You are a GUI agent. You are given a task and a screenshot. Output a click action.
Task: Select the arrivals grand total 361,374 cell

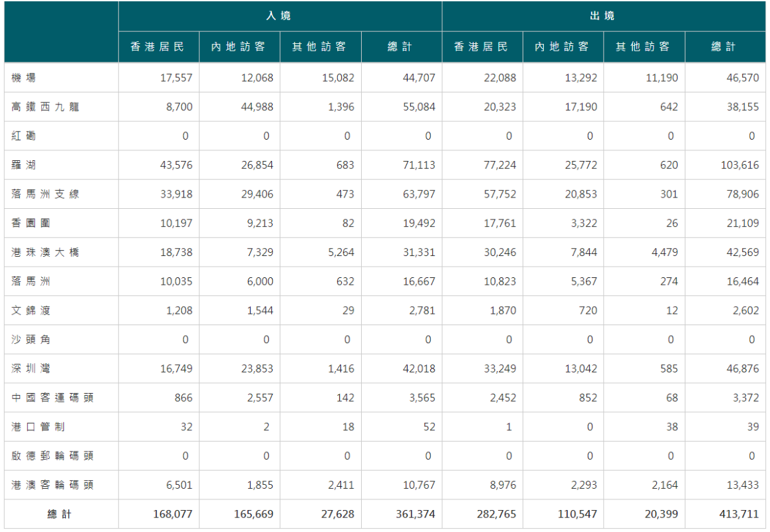[412, 514]
